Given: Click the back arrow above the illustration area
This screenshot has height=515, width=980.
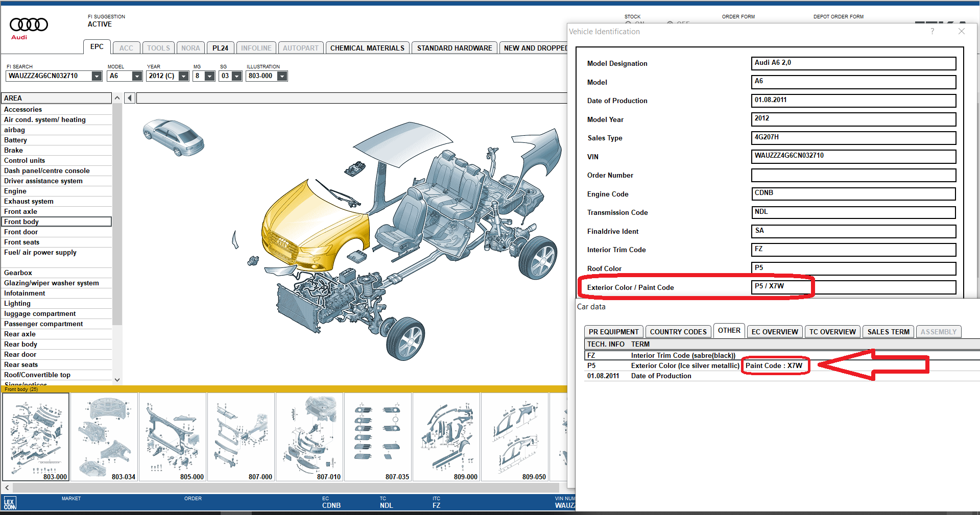Looking at the screenshot, I should point(129,97).
